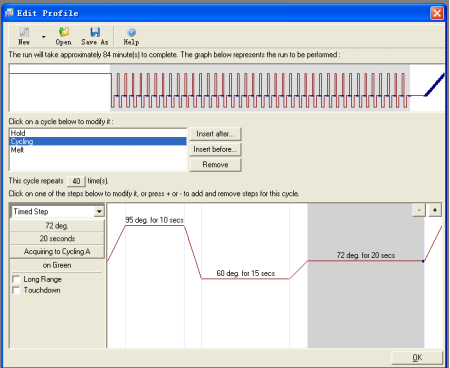
Task: Remove the selected cycle
Action: (x=215, y=165)
